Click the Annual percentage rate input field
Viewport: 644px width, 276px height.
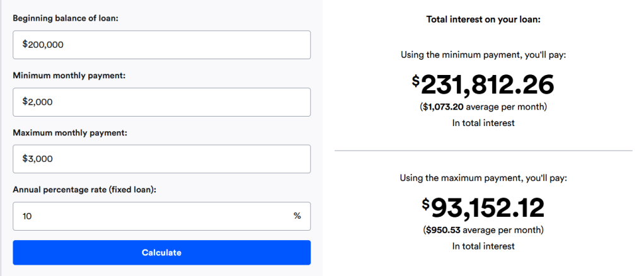click(151, 216)
